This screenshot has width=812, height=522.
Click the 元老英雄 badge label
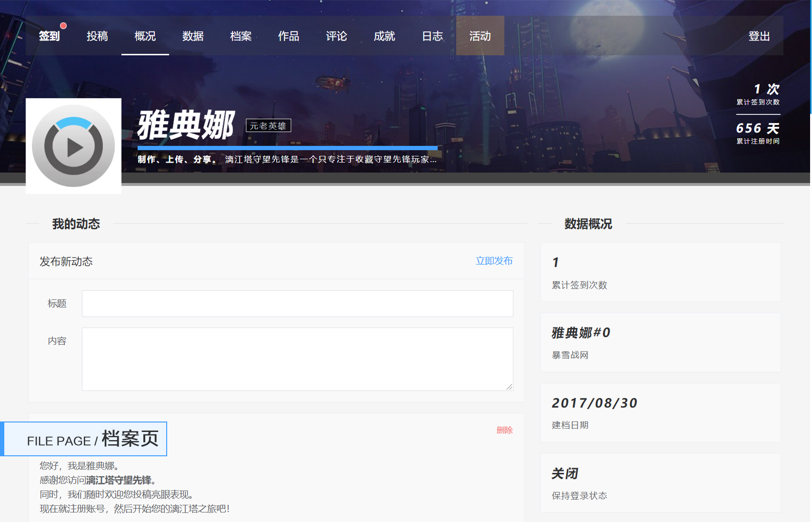[268, 126]
